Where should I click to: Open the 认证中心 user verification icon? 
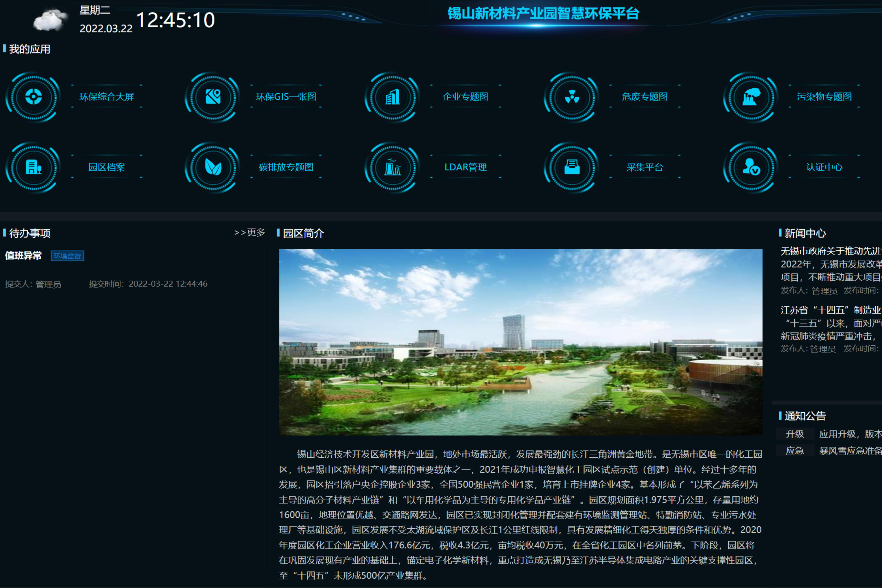coord(751,167)
